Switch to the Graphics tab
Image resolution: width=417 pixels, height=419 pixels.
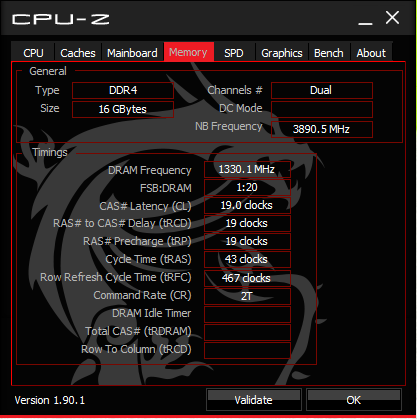[282, 52]
